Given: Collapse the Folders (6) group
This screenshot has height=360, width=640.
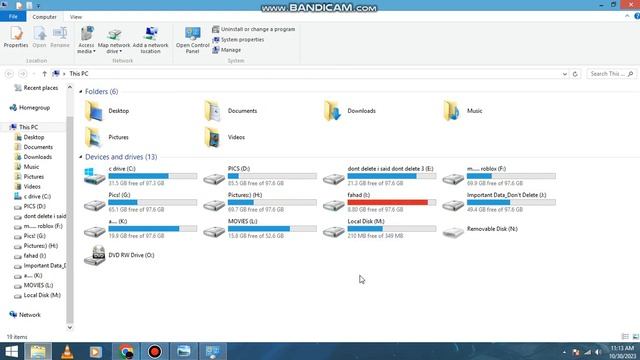Looking at the screenshot, I should point(81,91).
